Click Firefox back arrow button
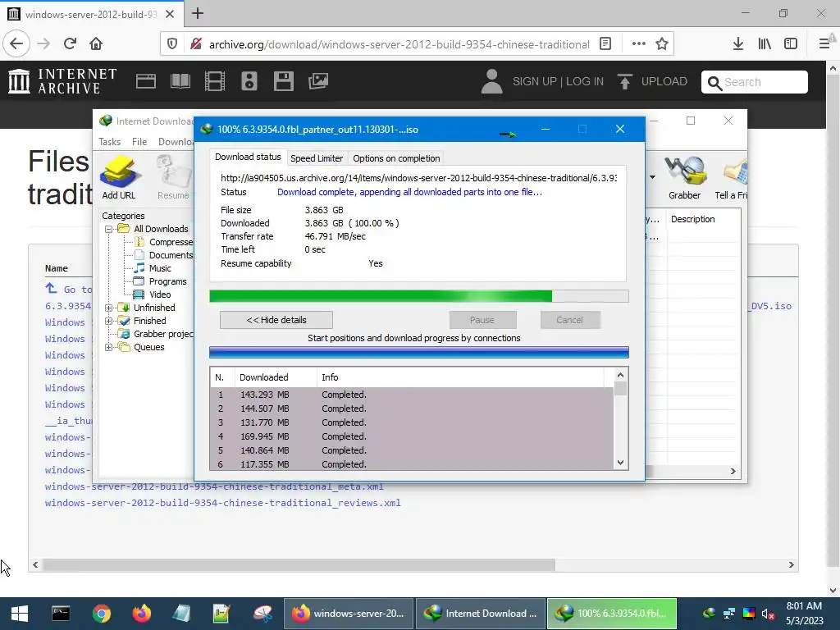840x630 pixels. click(x=16, y=43)
